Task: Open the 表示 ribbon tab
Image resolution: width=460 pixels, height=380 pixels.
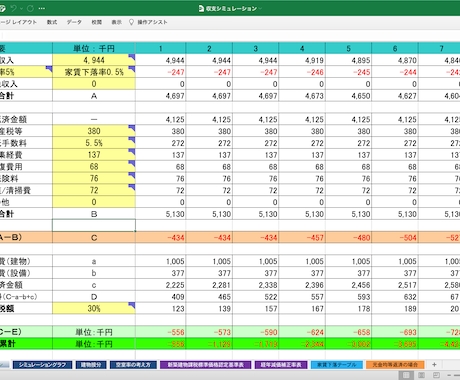Action: click(x=116, y=22)
